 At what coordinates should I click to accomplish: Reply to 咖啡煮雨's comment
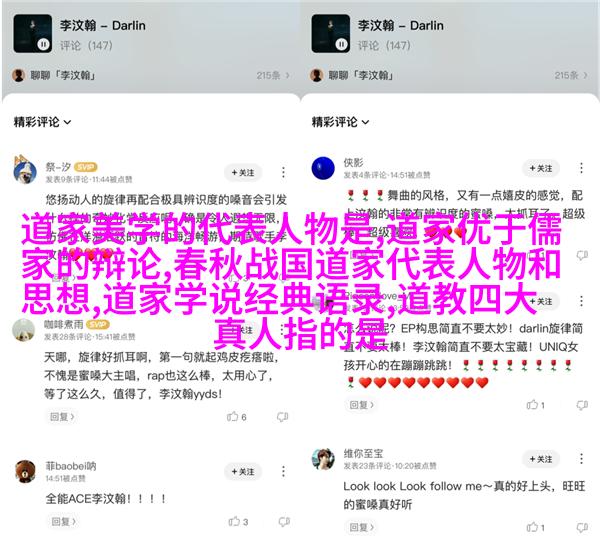[x=62, y=416]
